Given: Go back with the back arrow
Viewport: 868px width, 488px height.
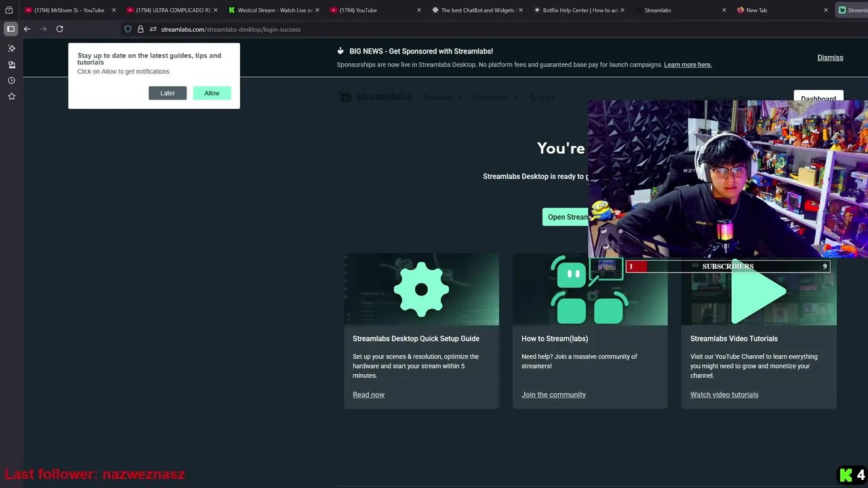Looking at the screenshot, I should tap(27, 29).
